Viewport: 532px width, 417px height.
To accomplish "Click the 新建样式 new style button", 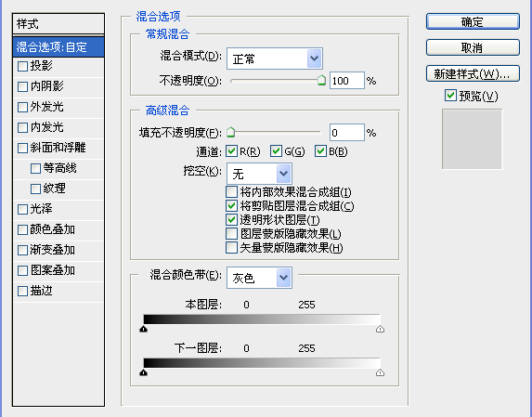I will coord(473,73).
